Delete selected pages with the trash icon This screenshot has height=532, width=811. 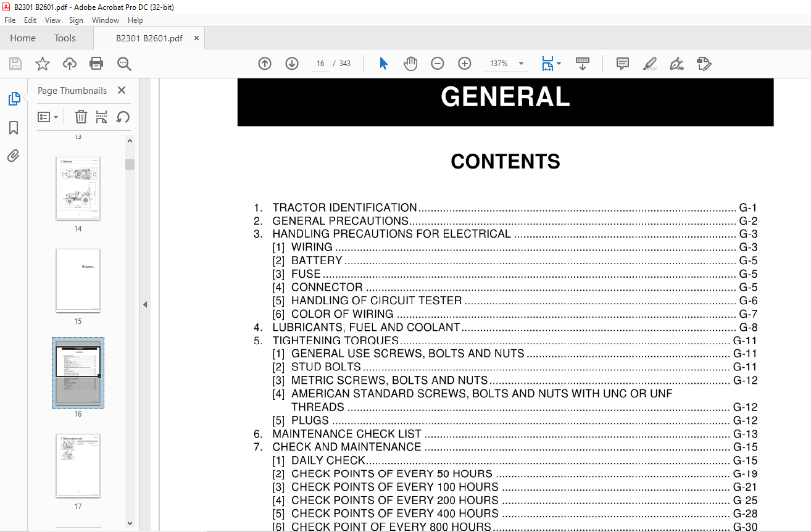pos(81,117)
